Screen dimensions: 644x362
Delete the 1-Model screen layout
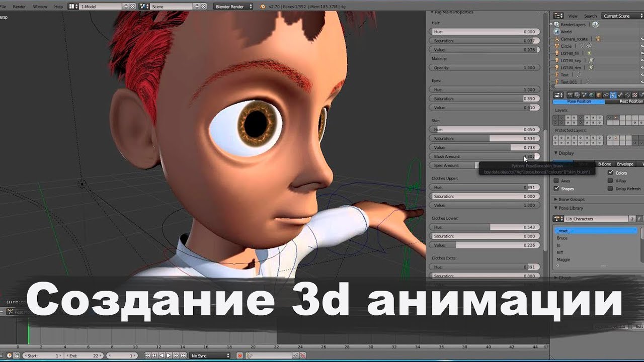click(132, 7)
